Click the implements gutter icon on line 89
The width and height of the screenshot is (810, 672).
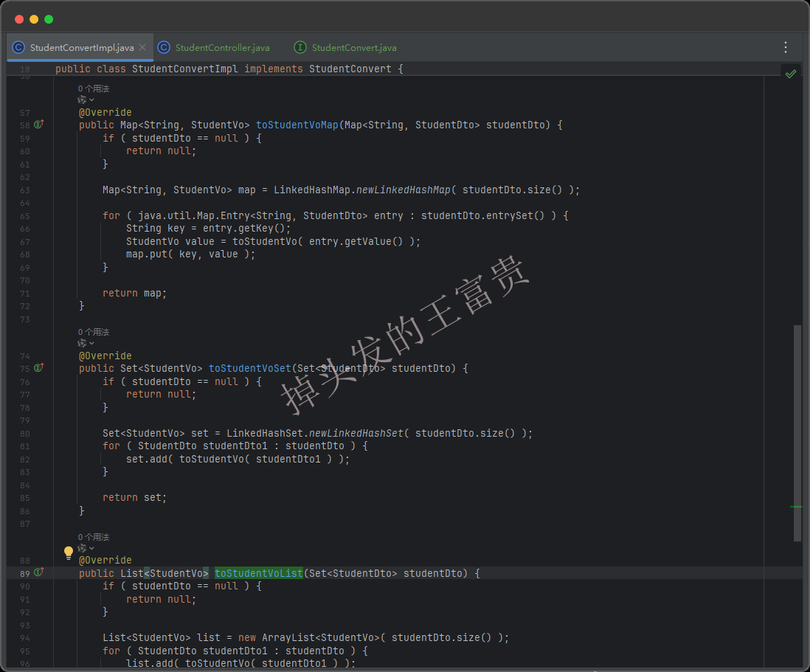tap(39, 572)
